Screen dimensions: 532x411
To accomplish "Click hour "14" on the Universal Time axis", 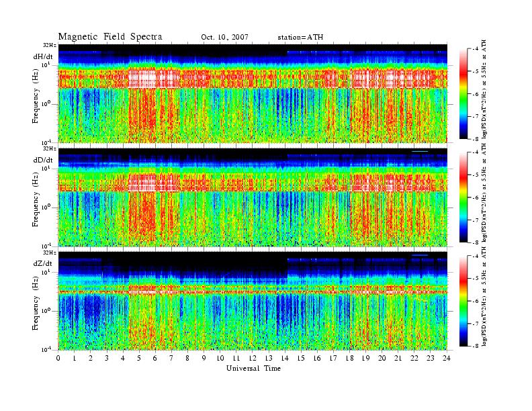I will coord(285,358).
